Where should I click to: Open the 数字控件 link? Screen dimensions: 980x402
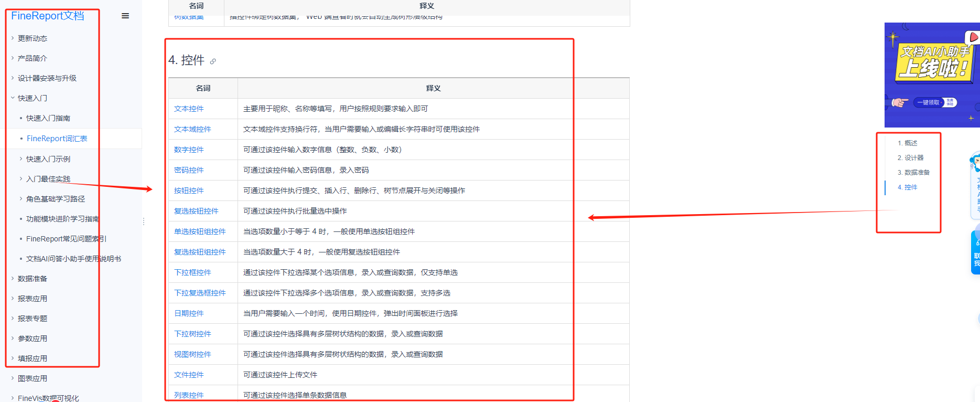[x=189, y=150]
